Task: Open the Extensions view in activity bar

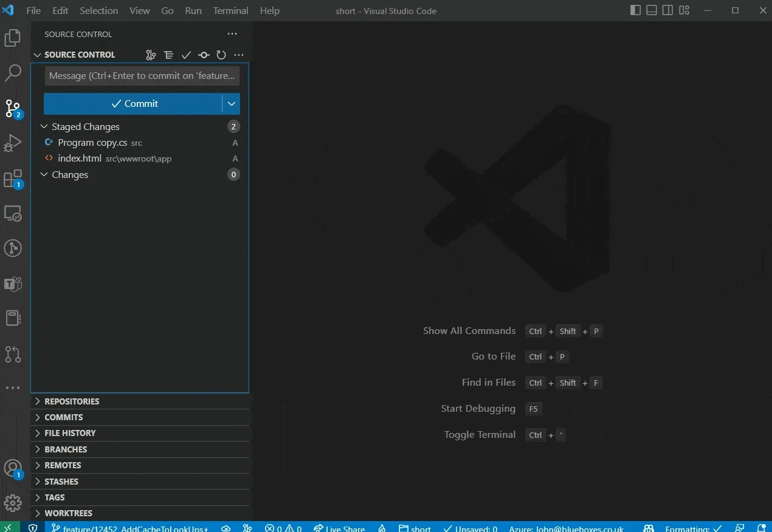Action: coord(13,179)
